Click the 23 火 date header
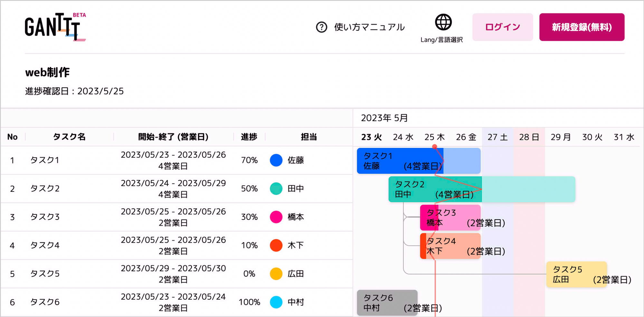Screen dimensions: 644x317 coord(371,137)
